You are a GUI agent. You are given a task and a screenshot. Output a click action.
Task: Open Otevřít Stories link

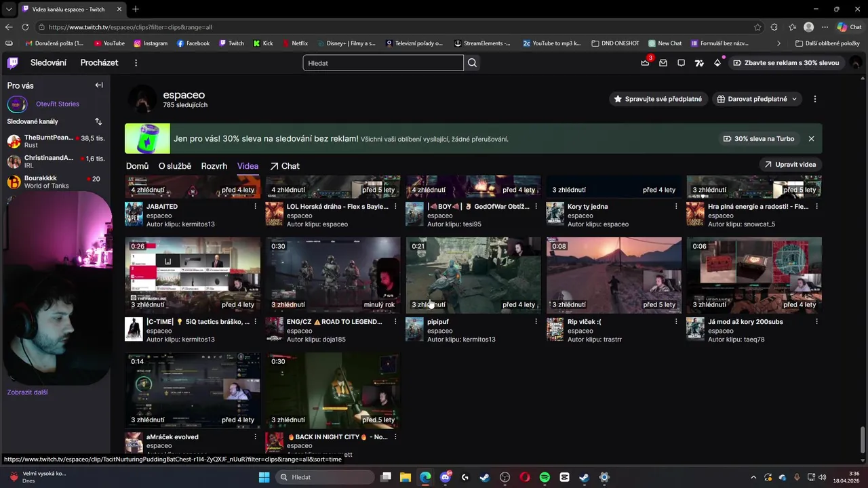[x=58, y=104]
